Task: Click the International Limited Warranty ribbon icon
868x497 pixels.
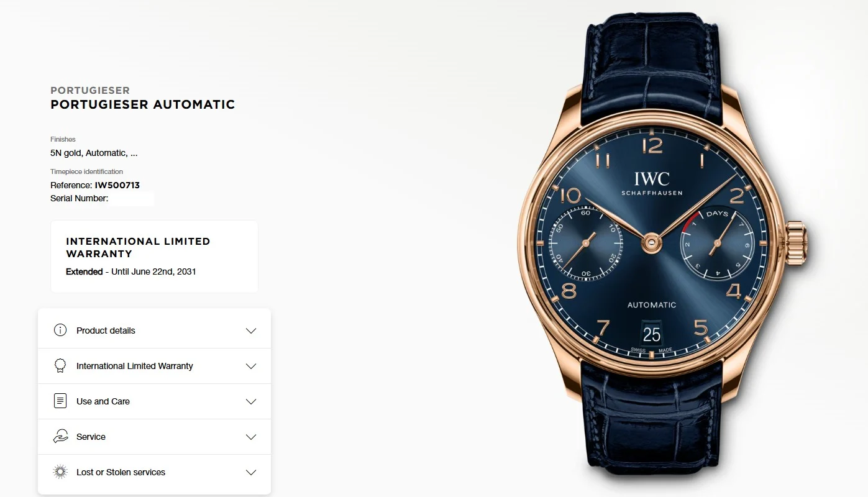Action: (60, 365)
